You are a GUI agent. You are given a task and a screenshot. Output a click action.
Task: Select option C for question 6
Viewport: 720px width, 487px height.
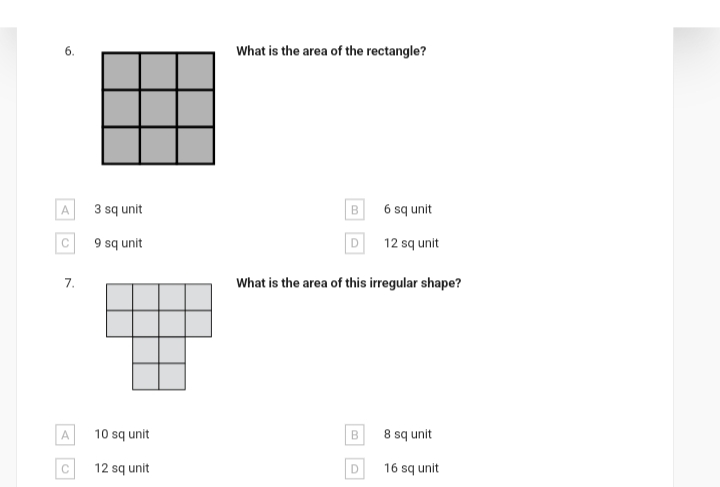[65, 243]
